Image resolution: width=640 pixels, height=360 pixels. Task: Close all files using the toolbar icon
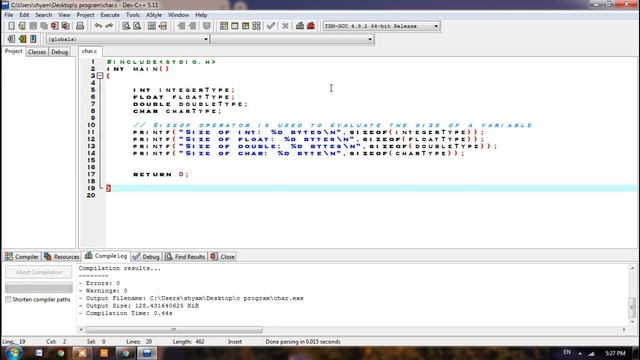point(65,26)
